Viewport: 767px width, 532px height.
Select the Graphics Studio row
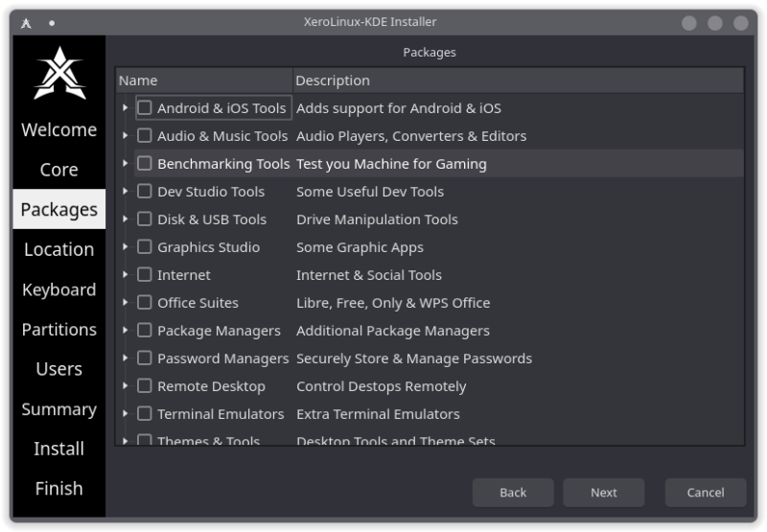[208, 247]
